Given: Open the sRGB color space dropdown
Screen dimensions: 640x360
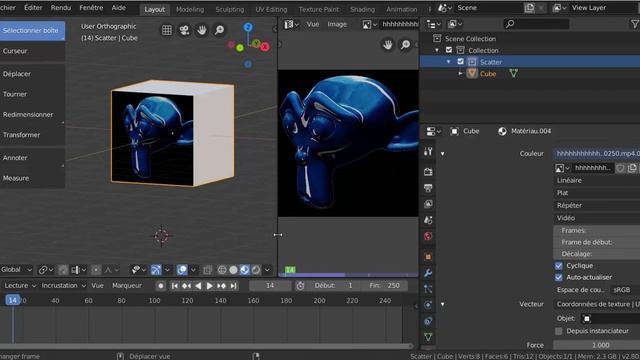Looking at the screenshot, I should pyautogui.click(x=625, y=290).
